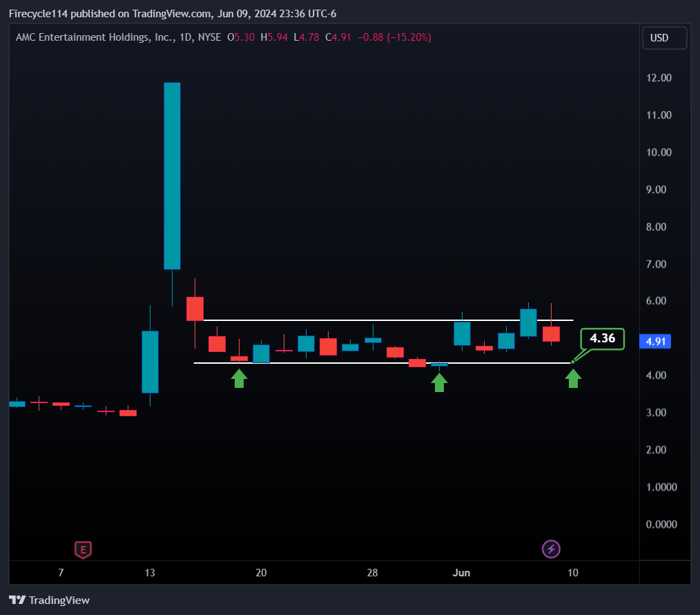Click the low value L4.78
700x615 pixels.
point(307,37)
